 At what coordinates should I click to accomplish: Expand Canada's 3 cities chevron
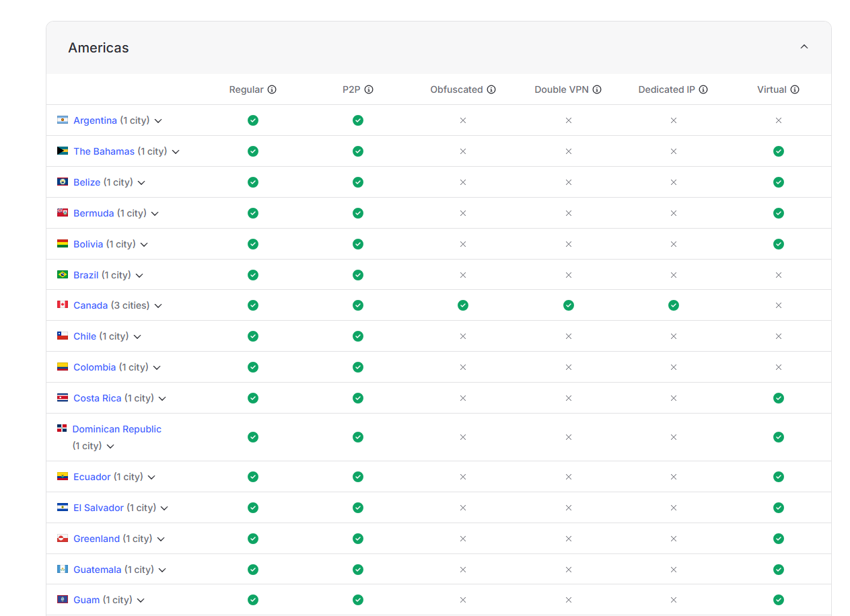pyautogui.click(x=158, y=306)
